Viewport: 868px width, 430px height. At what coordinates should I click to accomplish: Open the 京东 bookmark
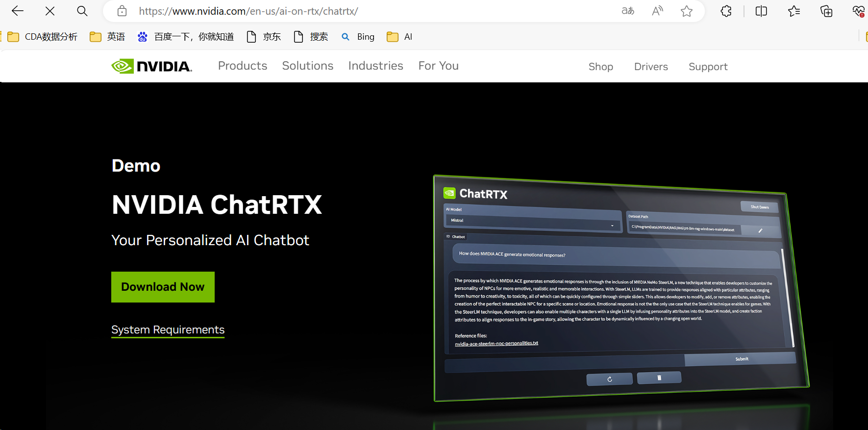264,37
